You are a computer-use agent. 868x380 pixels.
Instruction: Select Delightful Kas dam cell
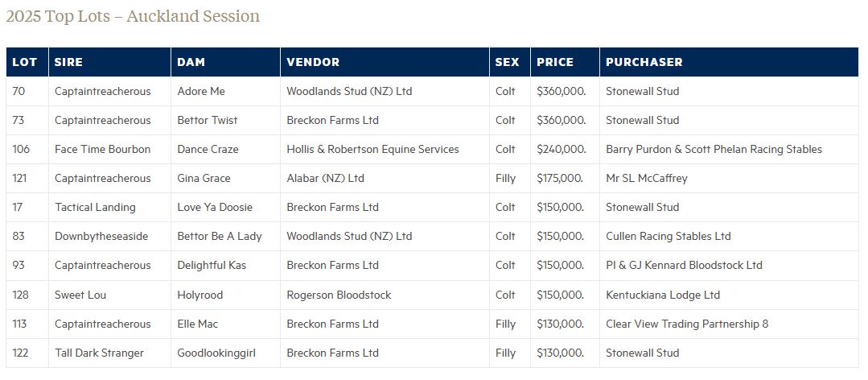[x=212, y=265]
